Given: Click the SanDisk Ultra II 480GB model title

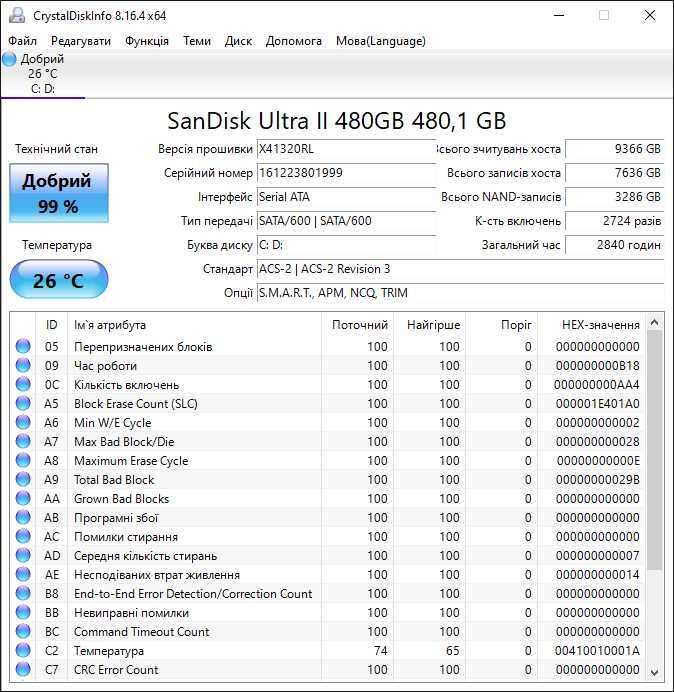Looking at the screenshot, I should (336, 120).
